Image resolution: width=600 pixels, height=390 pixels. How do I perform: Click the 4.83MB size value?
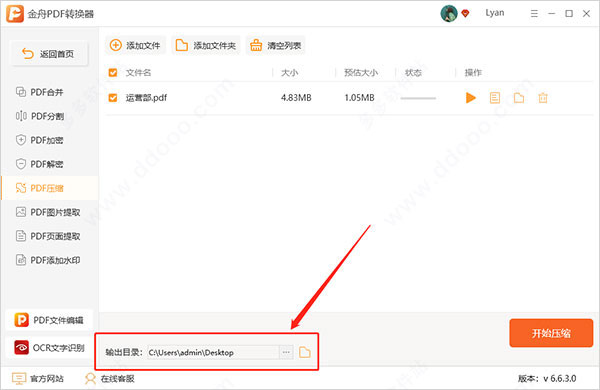tap(296, 98)
